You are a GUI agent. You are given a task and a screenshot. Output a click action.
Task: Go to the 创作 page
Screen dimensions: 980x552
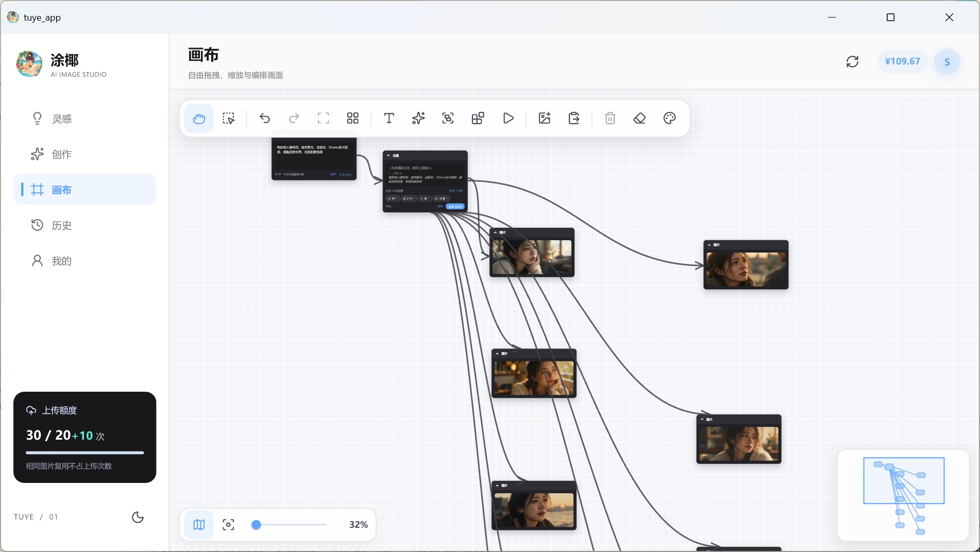coord(85,154)
